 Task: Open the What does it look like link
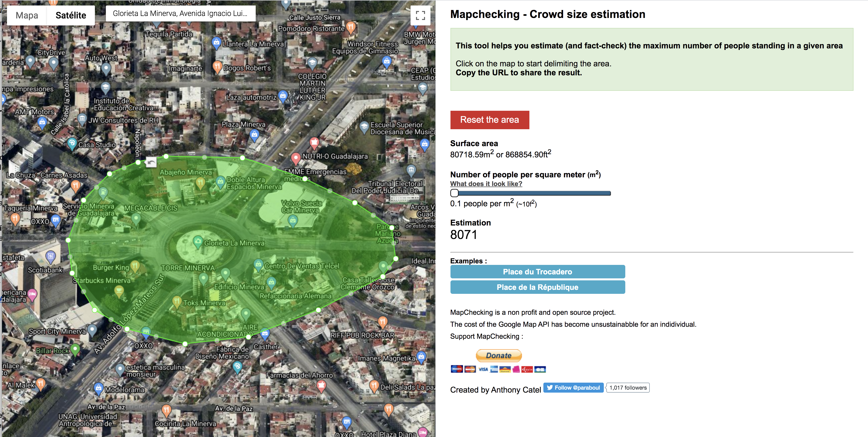pos(486,184)
